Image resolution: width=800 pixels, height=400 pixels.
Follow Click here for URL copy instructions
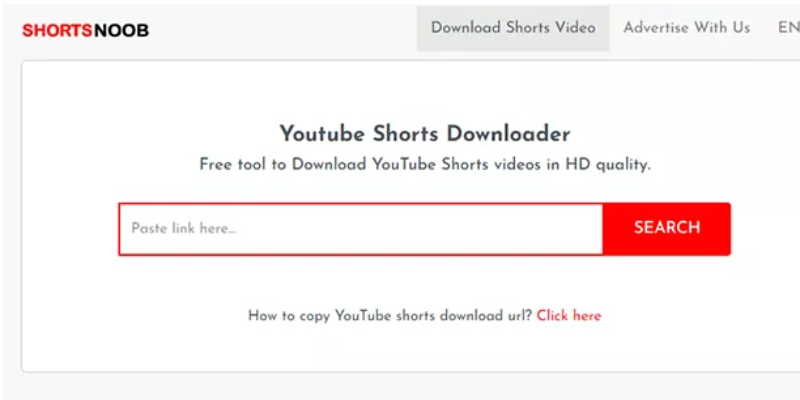click(569, 316)
